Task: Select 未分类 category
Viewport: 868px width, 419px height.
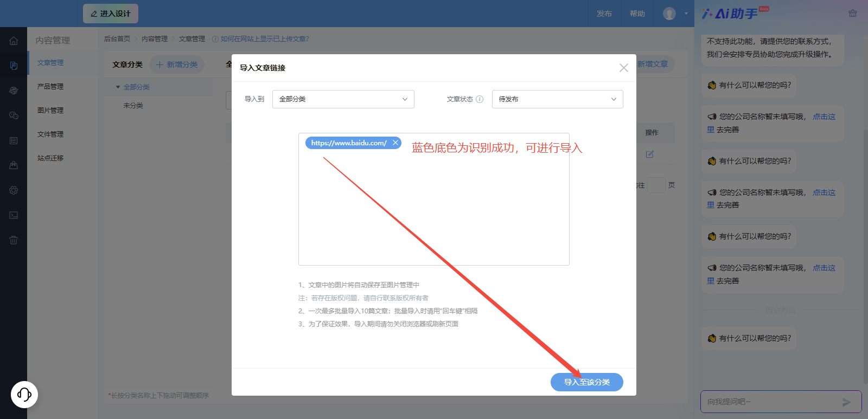Action: [133, 106]
